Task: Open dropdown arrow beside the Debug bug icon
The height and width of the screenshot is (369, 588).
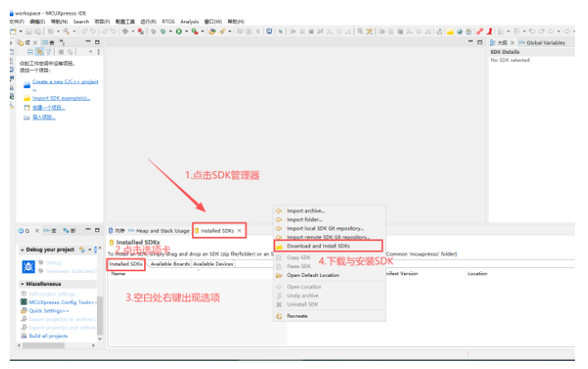Action: pos(170,32)
